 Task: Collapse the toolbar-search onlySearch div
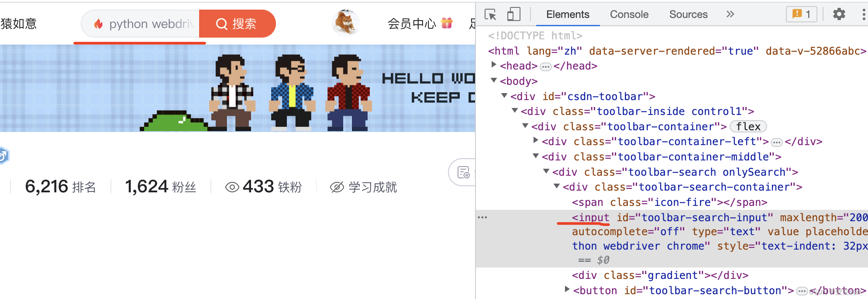(x=546, y=171)
